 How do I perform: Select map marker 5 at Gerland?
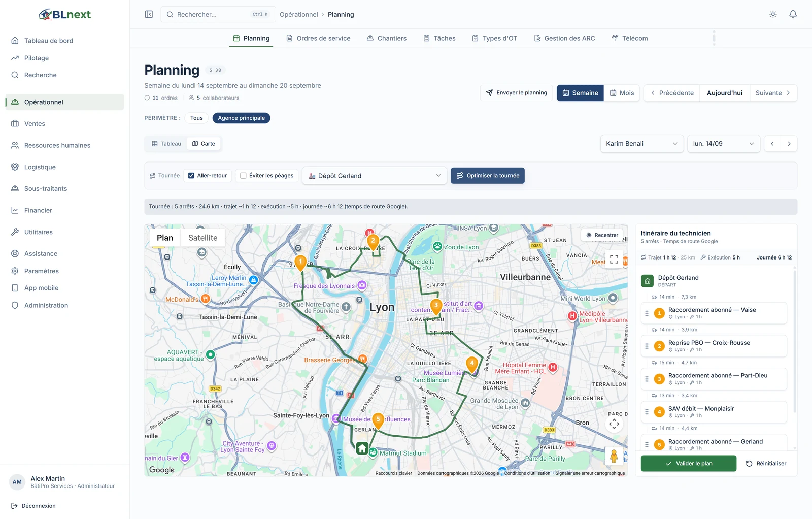pyautogui.click(x=378, y=420)
